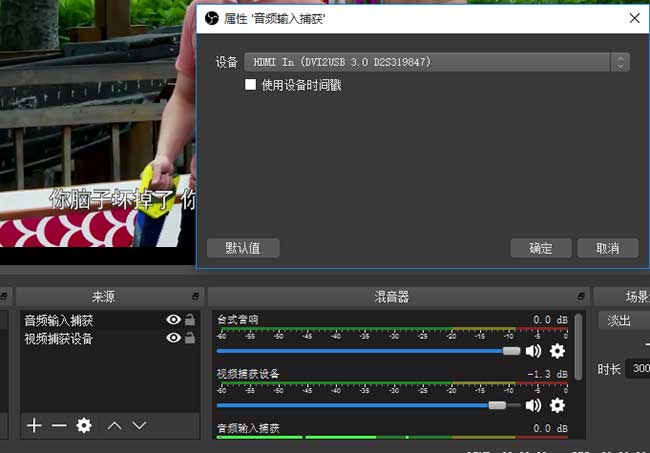Image resolution: width=650 pixels, height=453 pixels.
Task: Click the 确定 button
Action: point(541,248)
